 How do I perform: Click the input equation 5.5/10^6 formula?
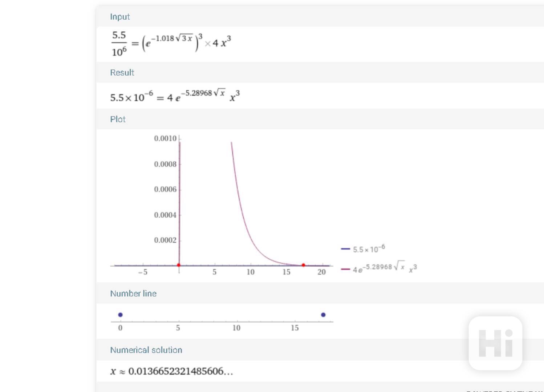click(171, 44)
